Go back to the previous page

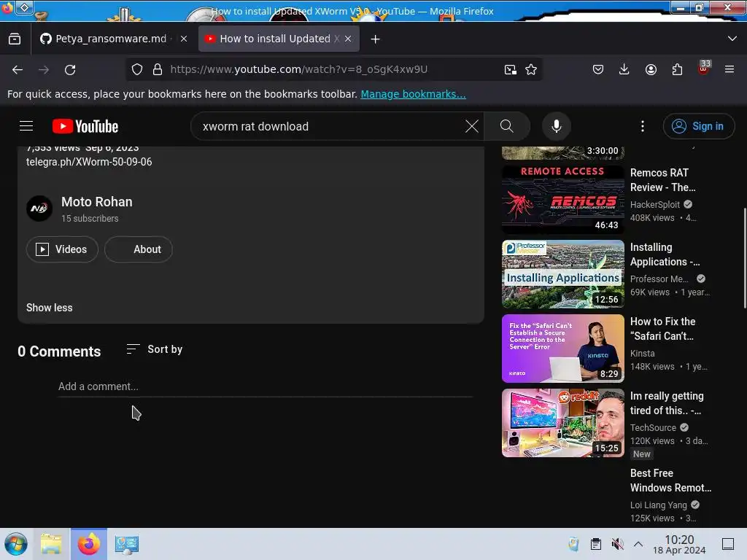(18, 69)
